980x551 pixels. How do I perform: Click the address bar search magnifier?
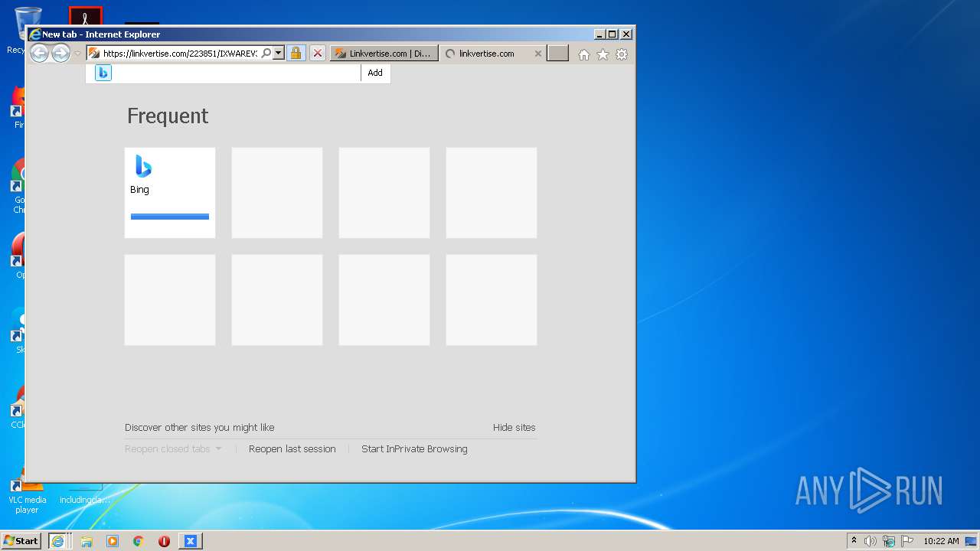266,54
